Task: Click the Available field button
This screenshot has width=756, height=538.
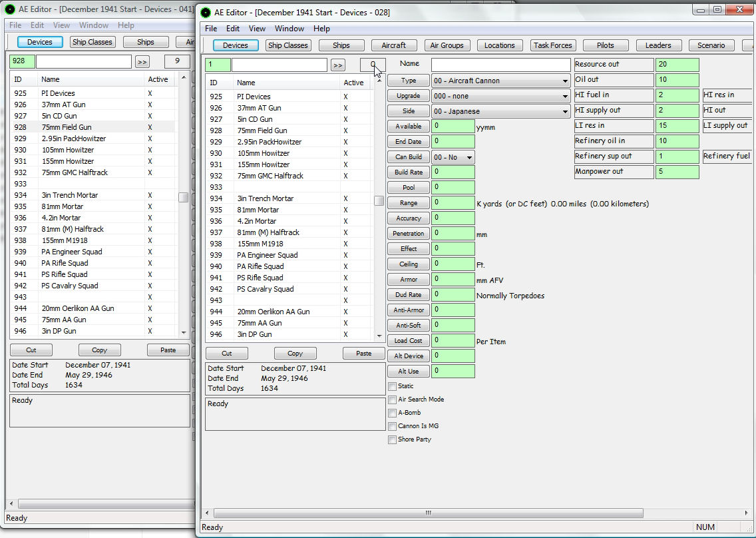Action: click(x=409, y=127)
